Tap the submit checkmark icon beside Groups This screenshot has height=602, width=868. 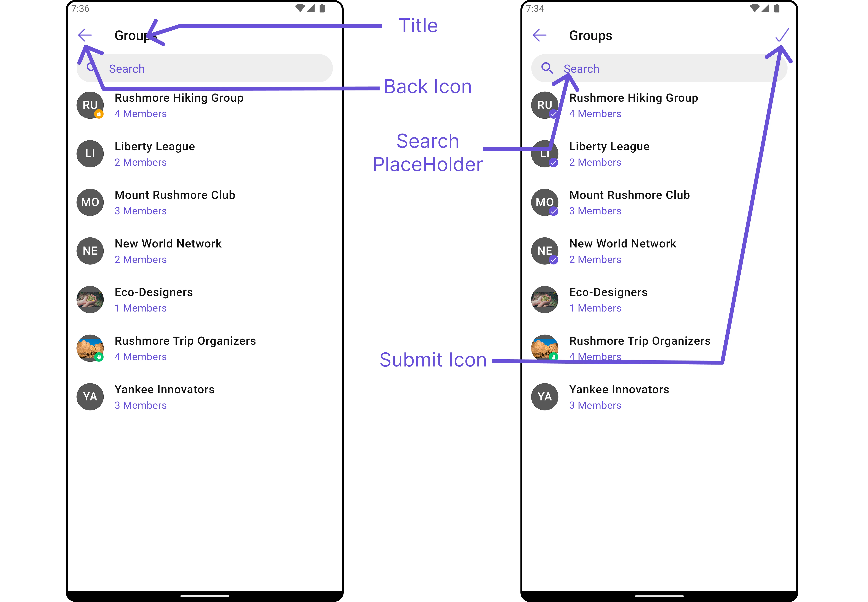tap(782, 35)
